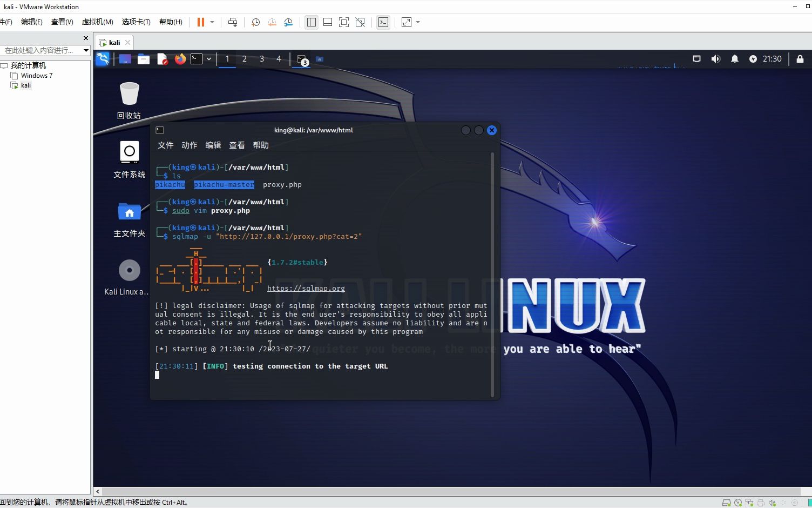The width and height of the screenshot is (812, 508).
Task: Launch the file manager from Kali panel
Action: [x=144, y=59]
